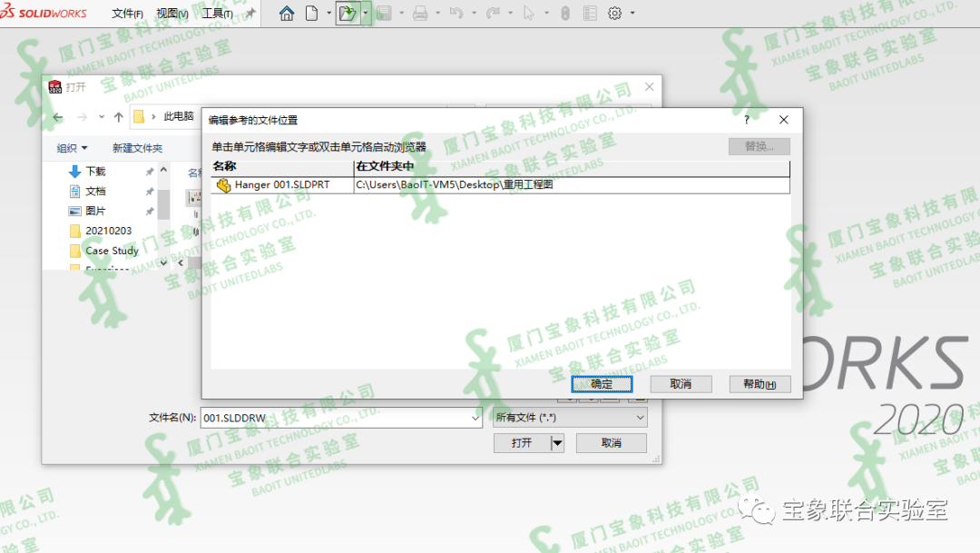Pin the menu bar with pushpin icon
Screen dimensions: 980x553
[250, 13]
